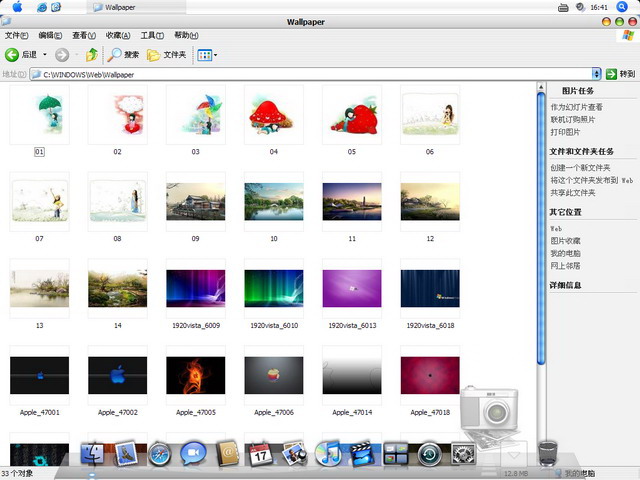Viewport: 640px width, 480px height.
Task: Launch iTunes from the dock
Action: [328, 454]
